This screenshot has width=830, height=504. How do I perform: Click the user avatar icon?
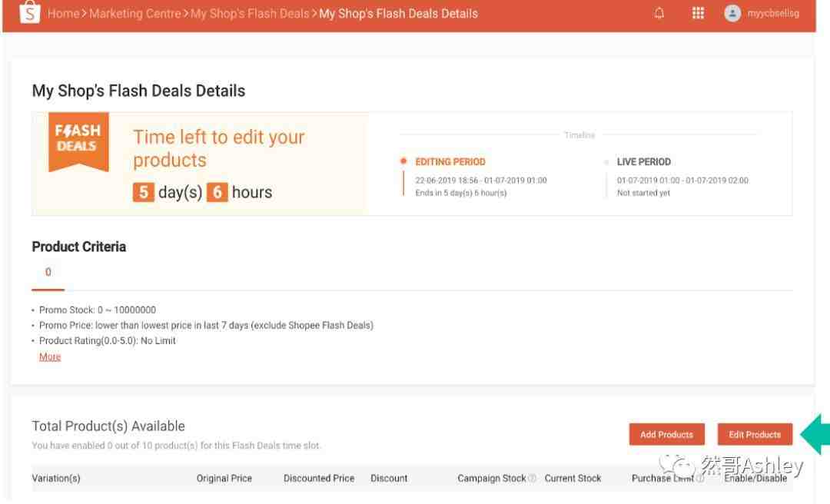click(x=732, y=13)
